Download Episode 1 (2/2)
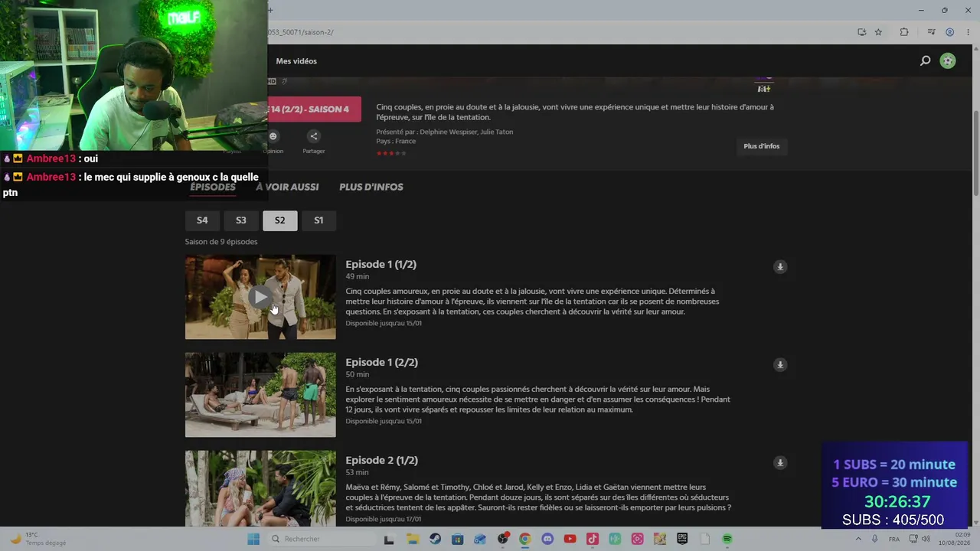This screenshot has width=980, height=551. point(780,365)
